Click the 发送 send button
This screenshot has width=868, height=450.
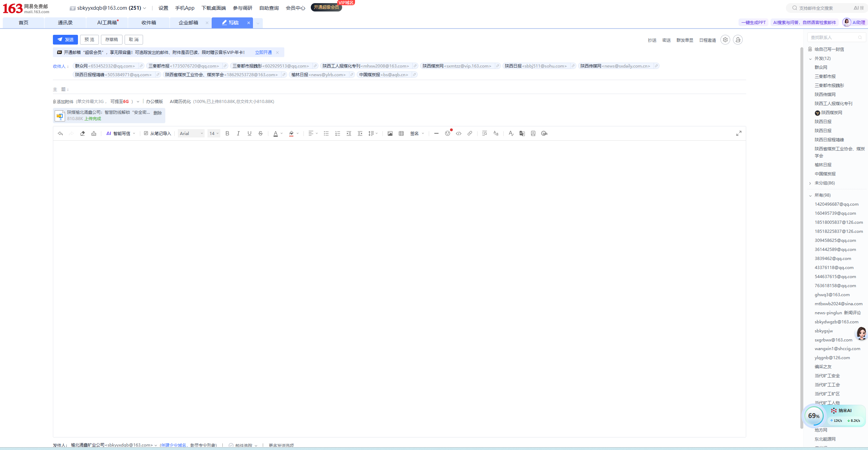pos(65,40)
